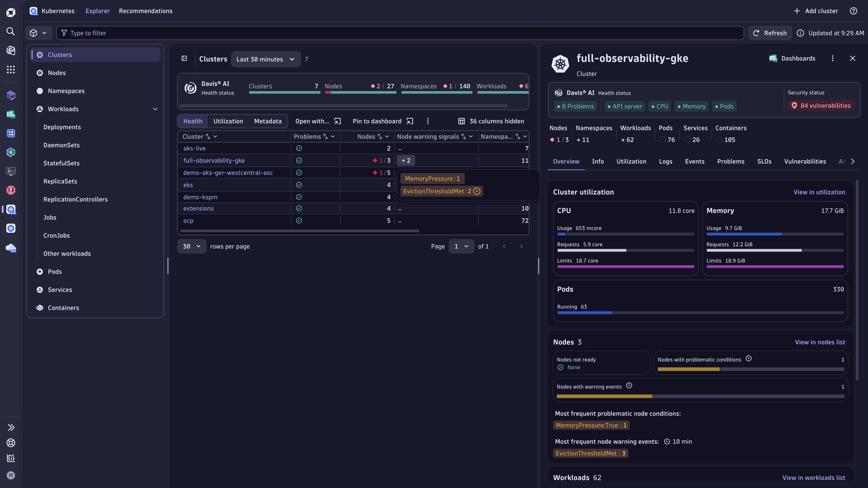This screenshot has height=488, width=868.
Task: Click the help question-mark icon at top right
Action: (853, 11)
